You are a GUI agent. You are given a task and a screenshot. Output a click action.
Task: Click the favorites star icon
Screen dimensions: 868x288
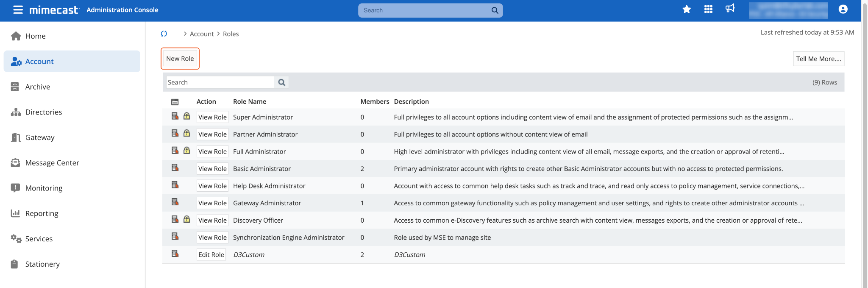point(687,9)
